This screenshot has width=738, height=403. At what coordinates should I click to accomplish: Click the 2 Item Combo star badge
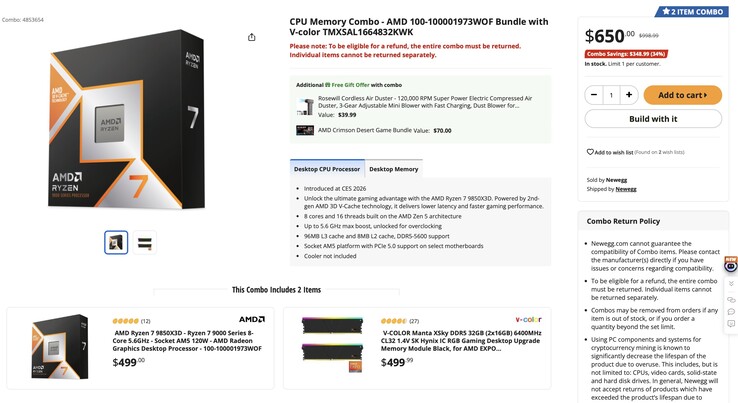pos(688,11)
